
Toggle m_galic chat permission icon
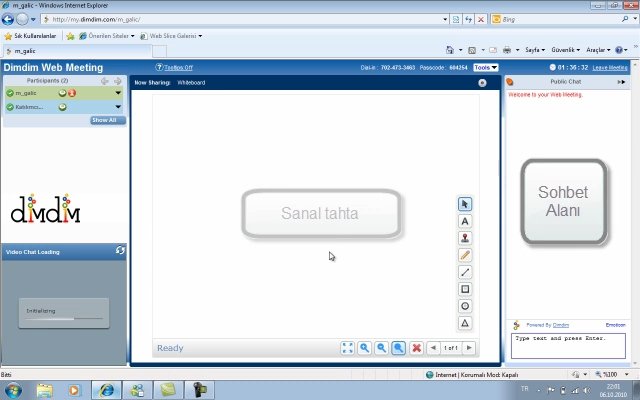(62, 93)
